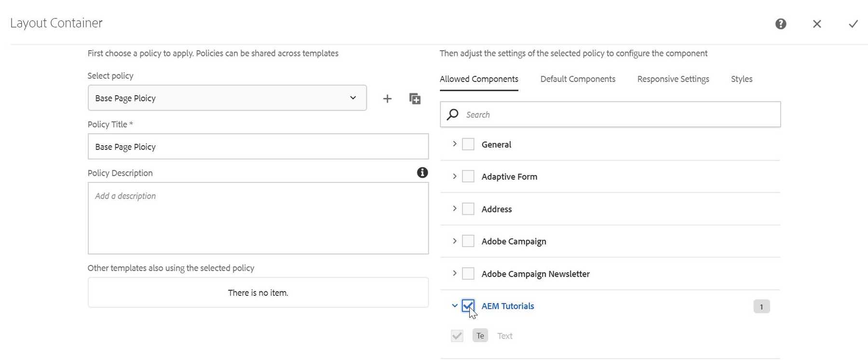The height and width of the screenshot is (360, 868).
Task: Click the search magnifier icon
Action: [452, 114]
